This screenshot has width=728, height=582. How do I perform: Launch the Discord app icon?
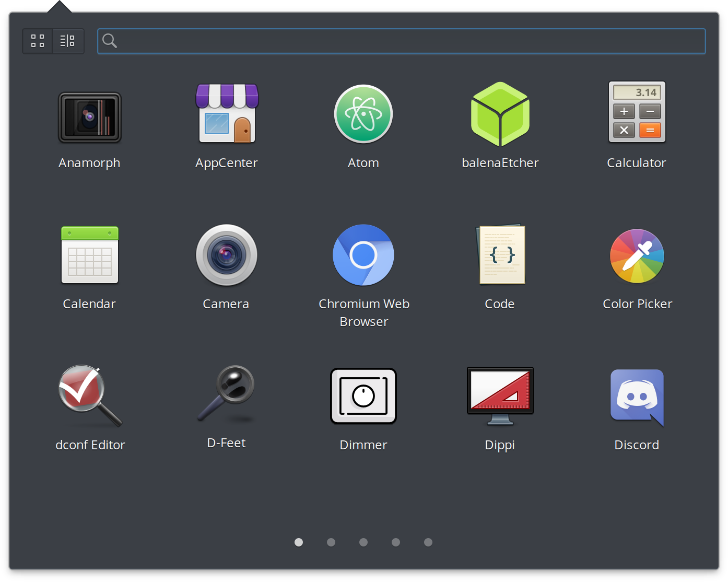click(637, 398)
